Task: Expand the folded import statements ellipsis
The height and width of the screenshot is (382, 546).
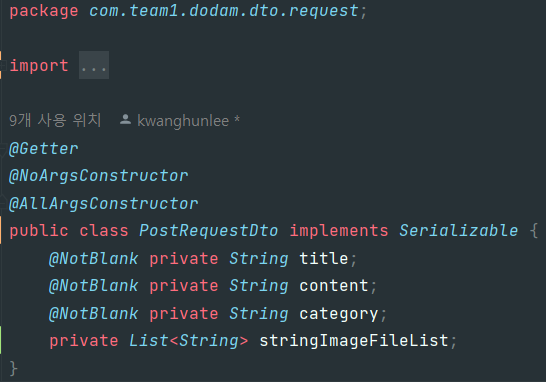Action: [x=94, y=65]
